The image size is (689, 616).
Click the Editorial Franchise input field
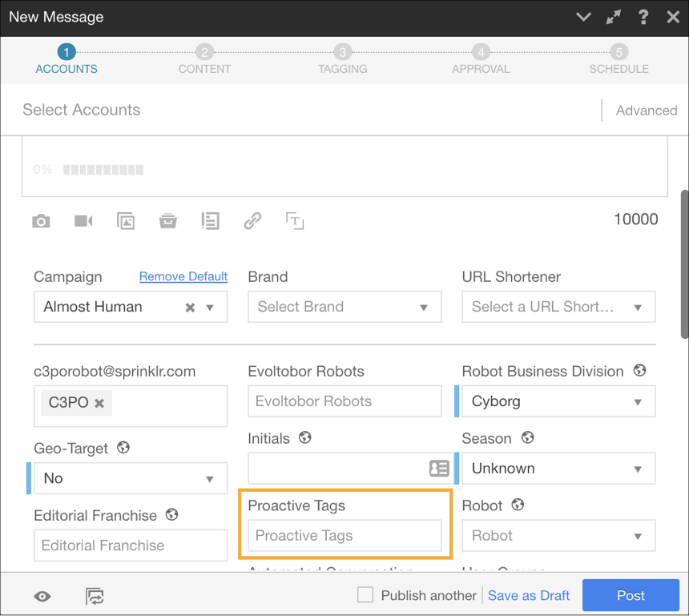click(131, 546)
